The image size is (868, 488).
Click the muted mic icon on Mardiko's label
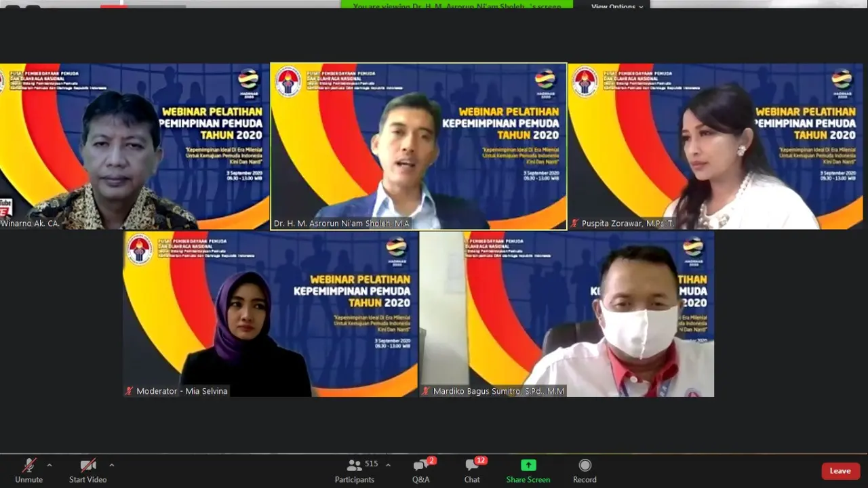[426, 391]
